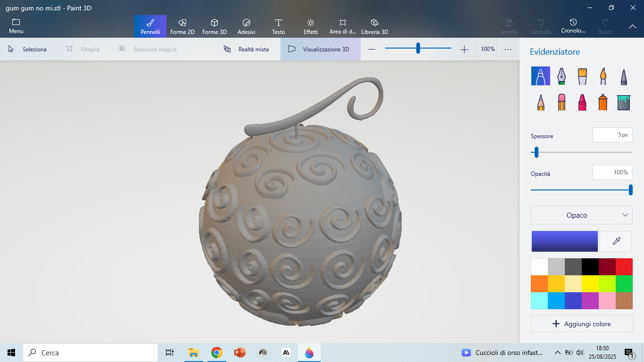Screen dimensions: 644x362
Task: Choose the Pencil brush
Action: [541, 102]
